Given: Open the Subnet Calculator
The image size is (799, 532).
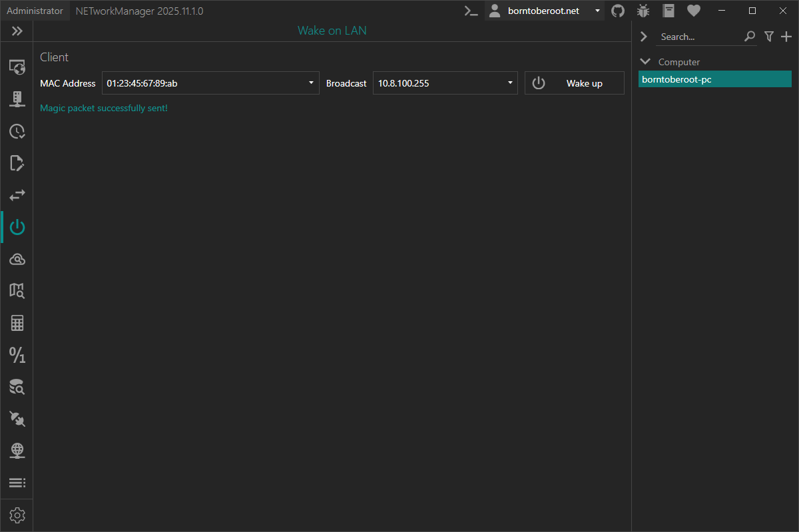Looking at the screenshot, I should (x=17, y=324).
